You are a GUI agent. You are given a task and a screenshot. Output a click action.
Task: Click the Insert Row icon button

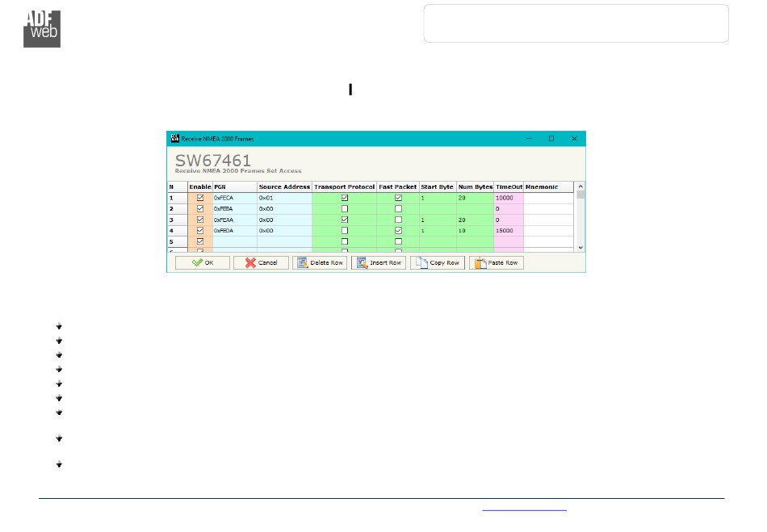pos(379,263)
